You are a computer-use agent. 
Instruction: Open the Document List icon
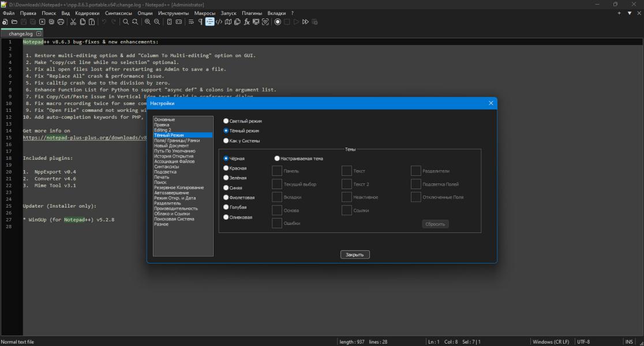click(237, 22)
